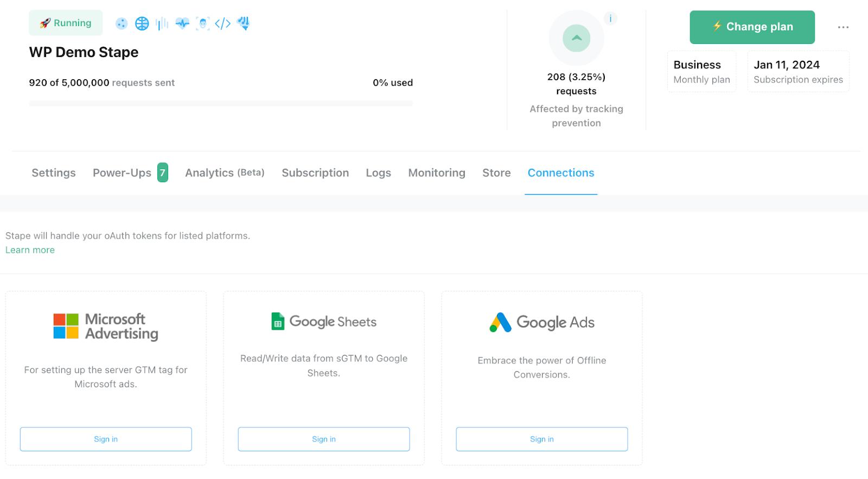This screenshot has width=868, height=479.
Task: Click the '920 of 5,000,000 requests sent' text
Action: (102, 82)
